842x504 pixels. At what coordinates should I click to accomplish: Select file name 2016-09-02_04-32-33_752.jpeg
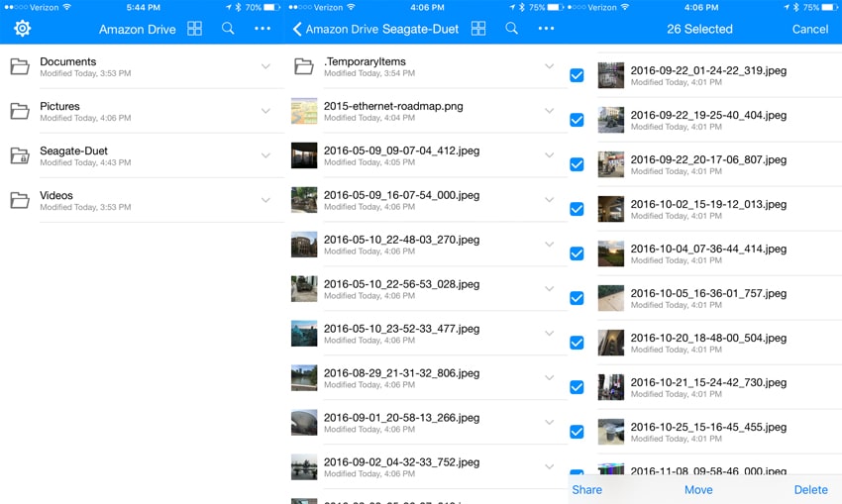pyautogui.click(x=401, y=462)
